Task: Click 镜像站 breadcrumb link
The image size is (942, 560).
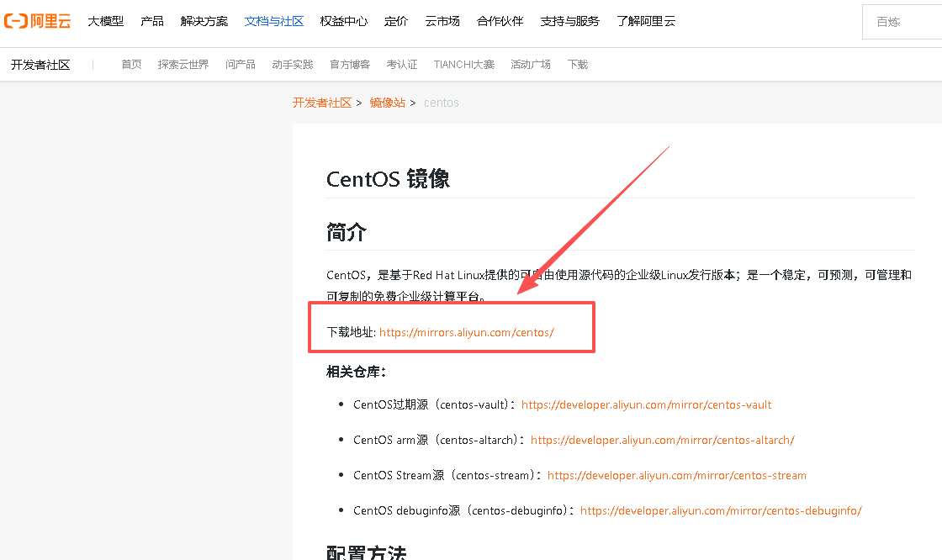Action: pos(388,103)
